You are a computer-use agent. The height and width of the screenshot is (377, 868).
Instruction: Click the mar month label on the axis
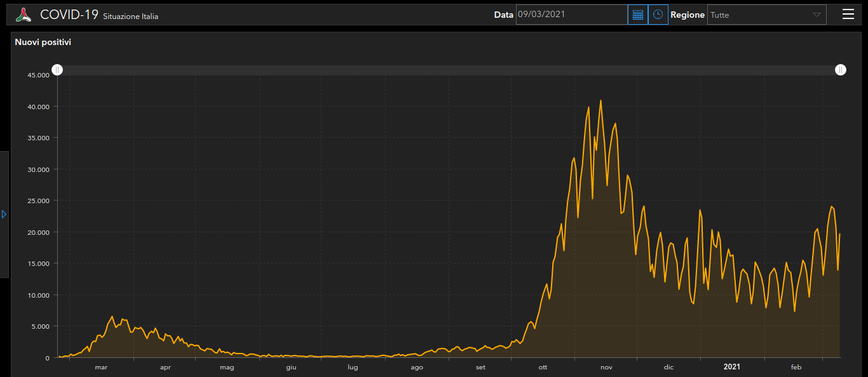[101, 367]
